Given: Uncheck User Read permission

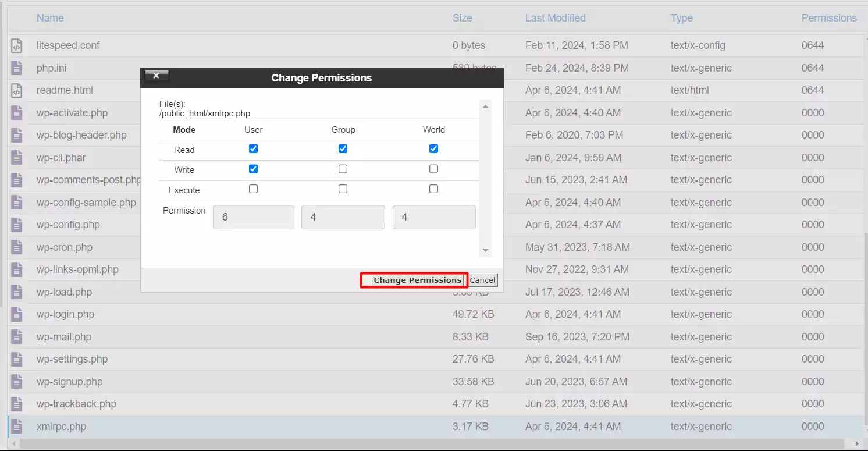Looking at the screenshot, I should point(253,149).
